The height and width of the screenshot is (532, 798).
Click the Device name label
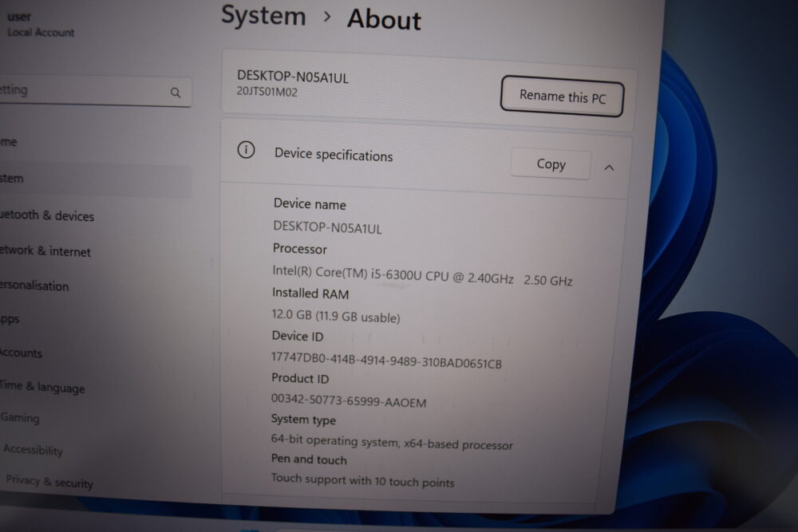click(x=310, y=204)
